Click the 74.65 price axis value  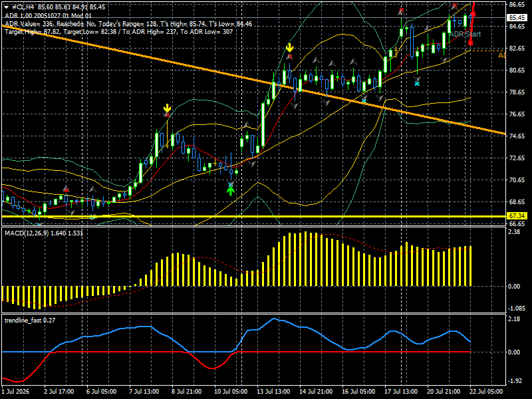coord(517,136)
